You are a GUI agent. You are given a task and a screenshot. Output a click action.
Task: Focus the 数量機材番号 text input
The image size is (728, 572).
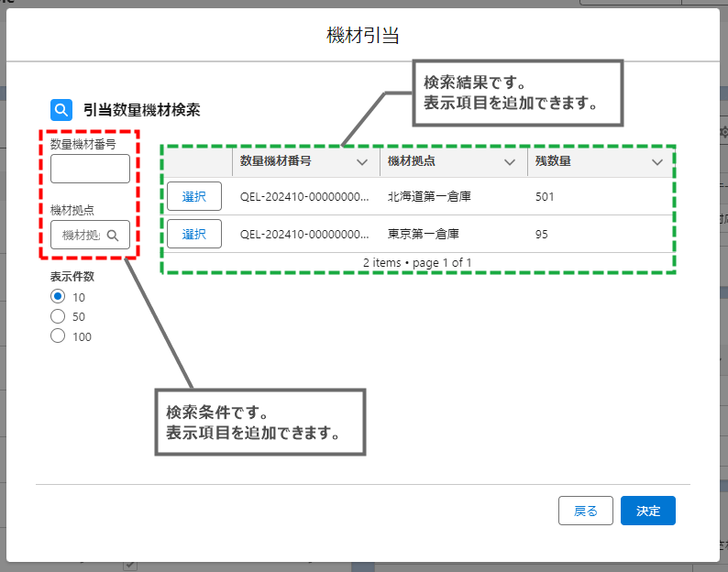[90, 170]
